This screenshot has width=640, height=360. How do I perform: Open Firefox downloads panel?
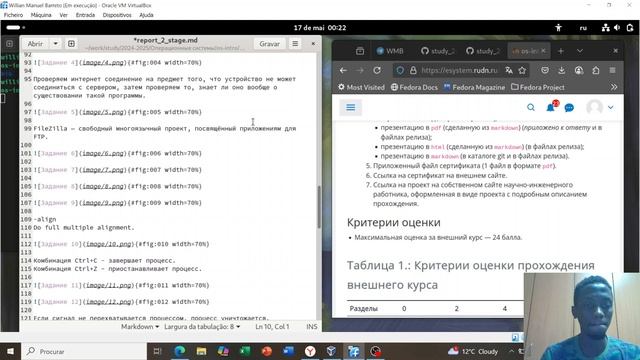point(562,70)
